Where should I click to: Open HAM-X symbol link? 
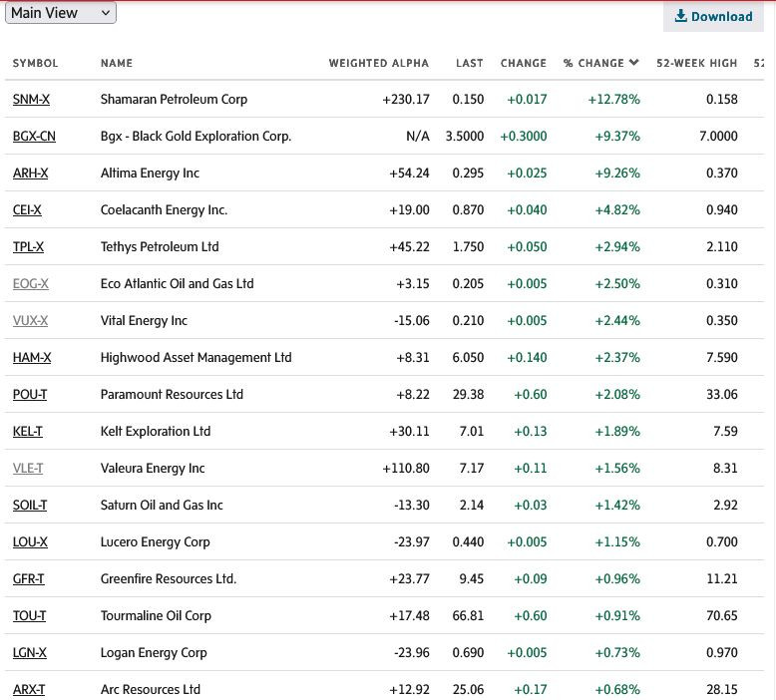click(x=32, y=358)
